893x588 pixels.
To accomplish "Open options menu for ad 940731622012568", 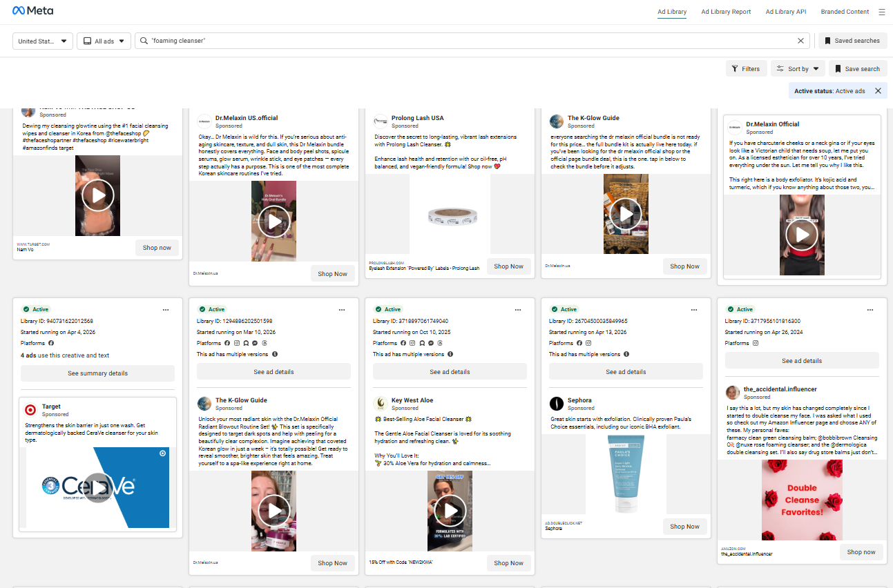I will (x=166, y=310).
